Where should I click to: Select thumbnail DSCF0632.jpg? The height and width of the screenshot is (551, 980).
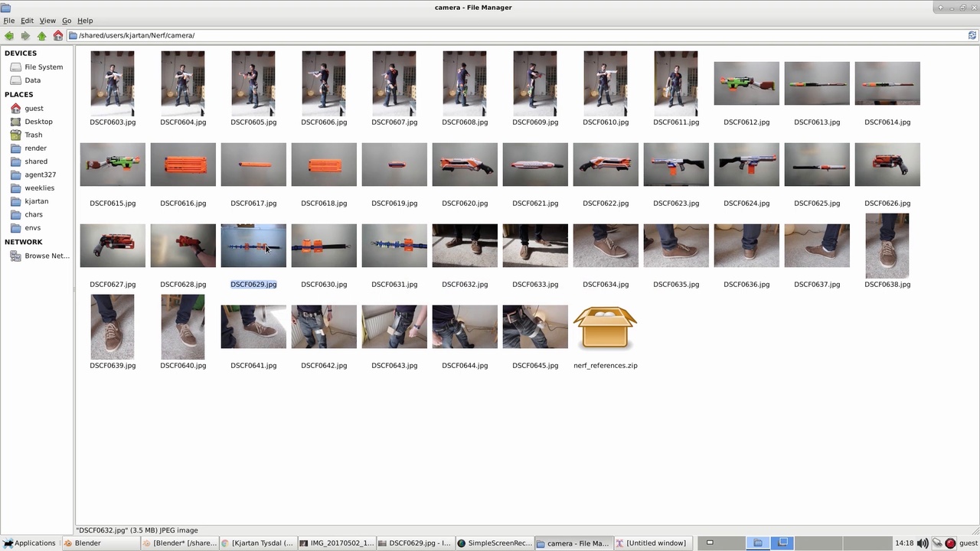pyautogui.click(x=465, y=246)
